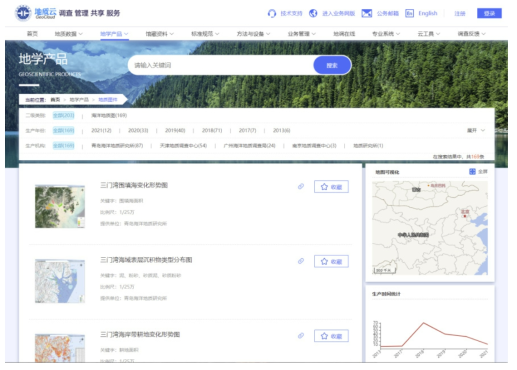The width and height of the screenshot is (517, 370).
Task: Filter by 地质研究所(1) organization
Action: pyautogui.click(x=368, y=146)
